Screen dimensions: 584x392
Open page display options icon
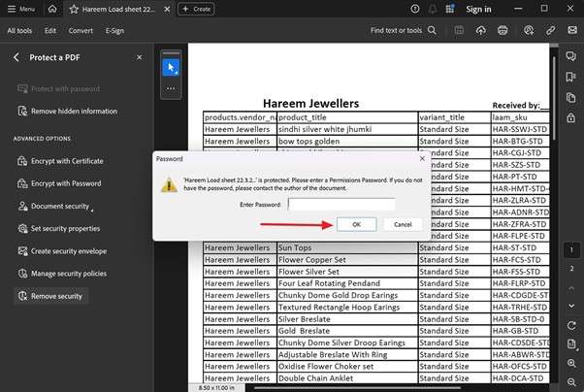coord(571,343)
